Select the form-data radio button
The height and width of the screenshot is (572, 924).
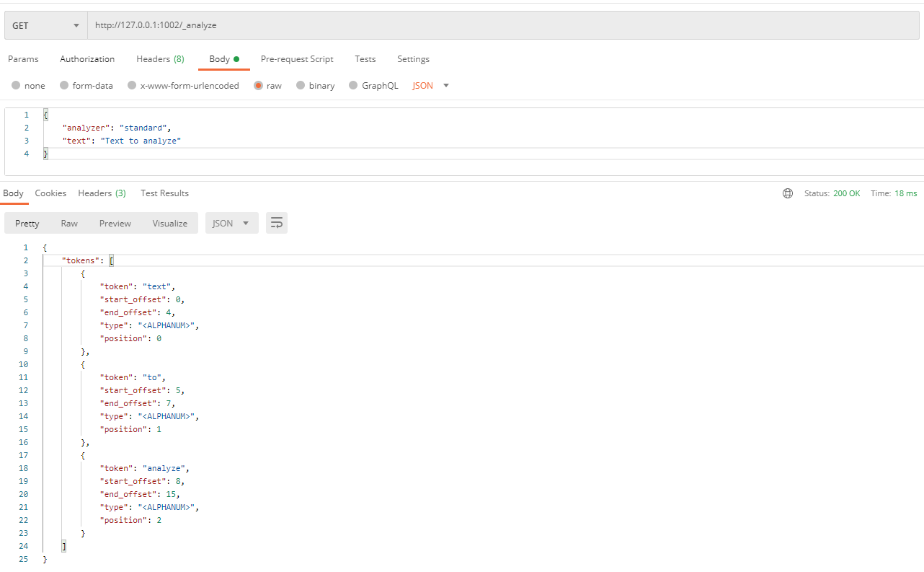point(65,85)
